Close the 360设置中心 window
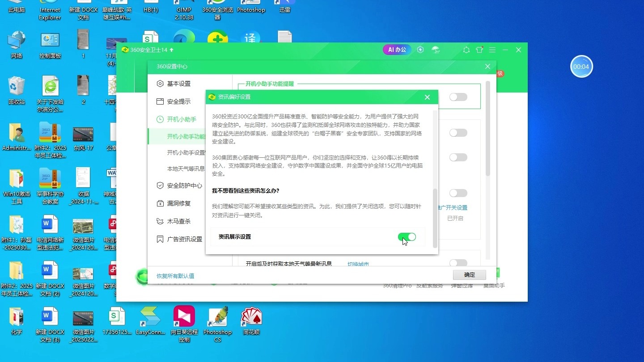This screenshot has height=362, width=644. point(487,67)
